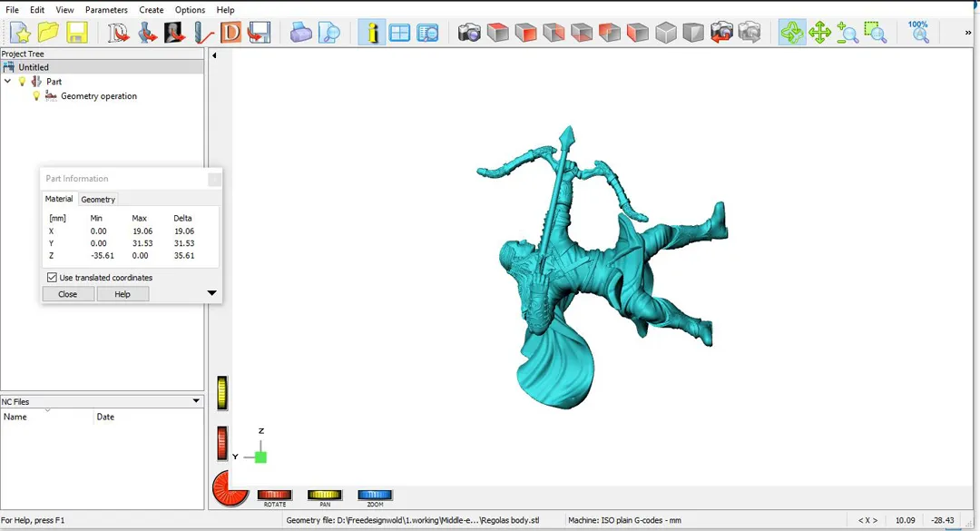Reset zoom with the 100% magnifier icon
Screen dimensions: 980x531
click(x=918, y=33)
